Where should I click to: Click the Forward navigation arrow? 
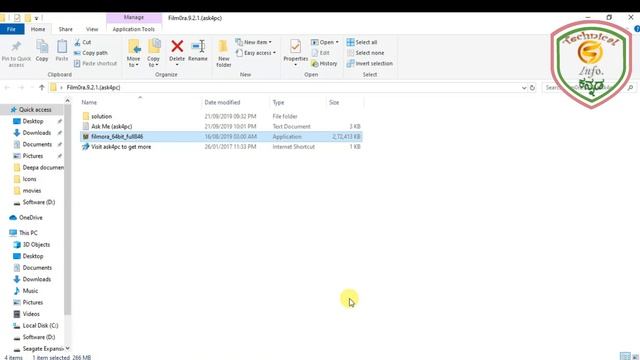click(21, 87)
